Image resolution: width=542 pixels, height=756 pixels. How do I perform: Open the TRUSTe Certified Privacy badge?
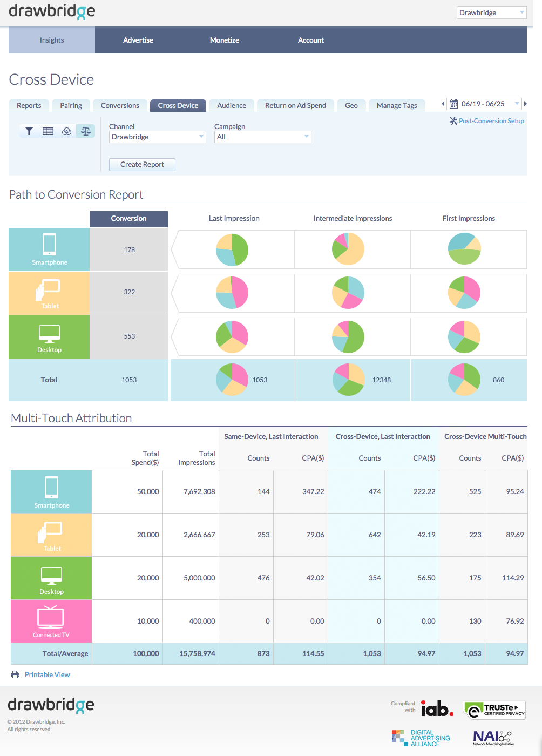[494, 710]
